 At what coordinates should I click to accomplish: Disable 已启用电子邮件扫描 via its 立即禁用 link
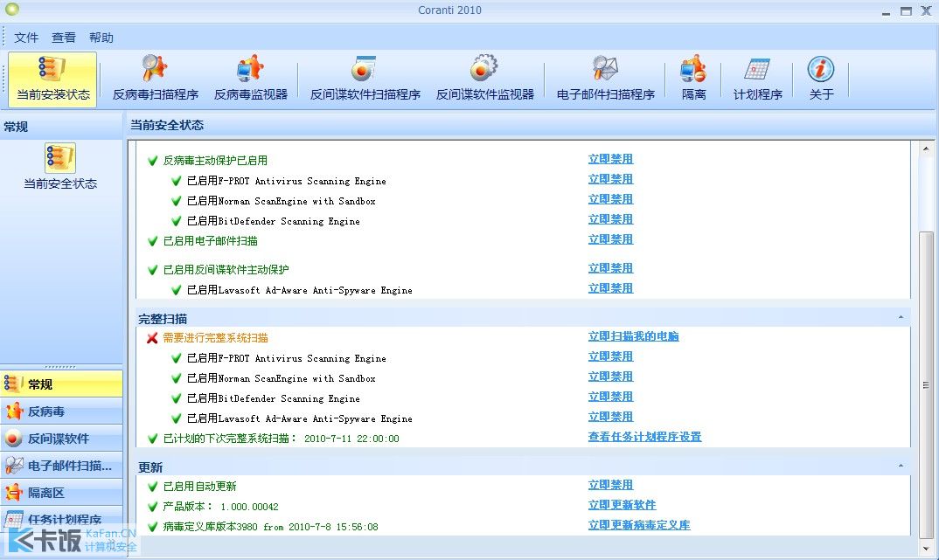click(x=610, y=239)
